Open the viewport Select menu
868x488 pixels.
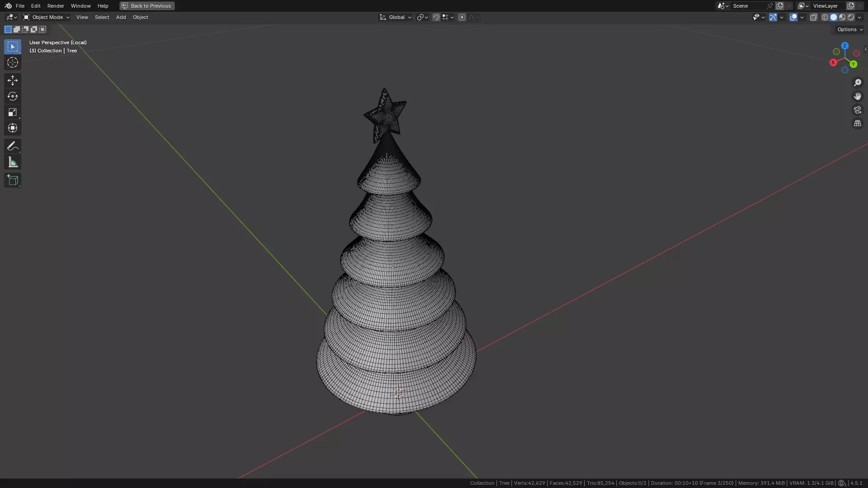click(x=102, y=17)
